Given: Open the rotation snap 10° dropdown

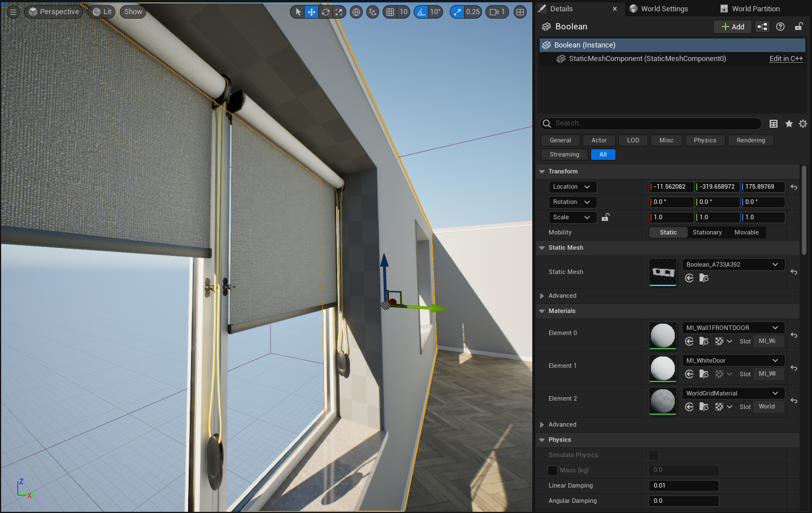Looking at the screenshot, I should click(435, 12).
